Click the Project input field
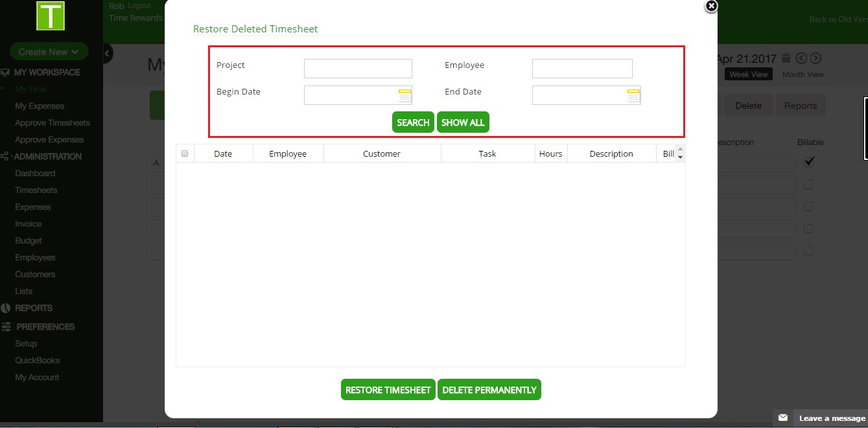868x428 pixels. (358, 69)
